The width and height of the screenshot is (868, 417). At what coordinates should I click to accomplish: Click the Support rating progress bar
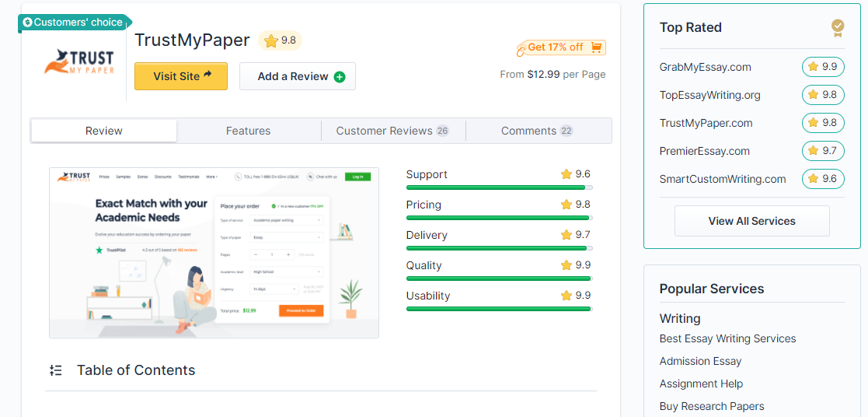pos(500,187)
